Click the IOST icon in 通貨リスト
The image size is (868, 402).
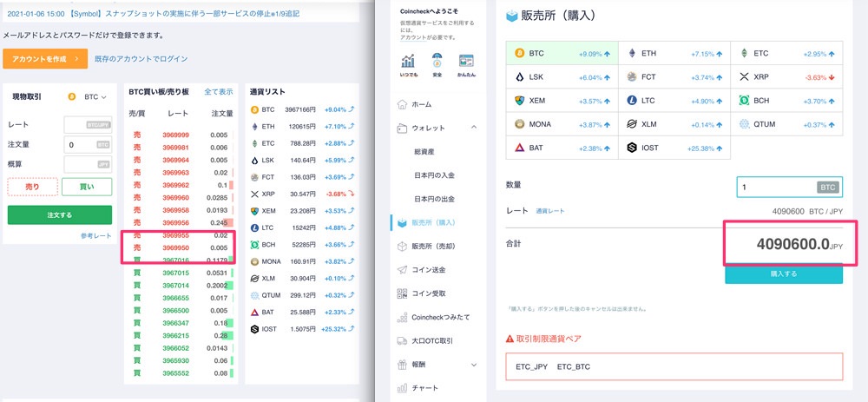tap(254, 329)
